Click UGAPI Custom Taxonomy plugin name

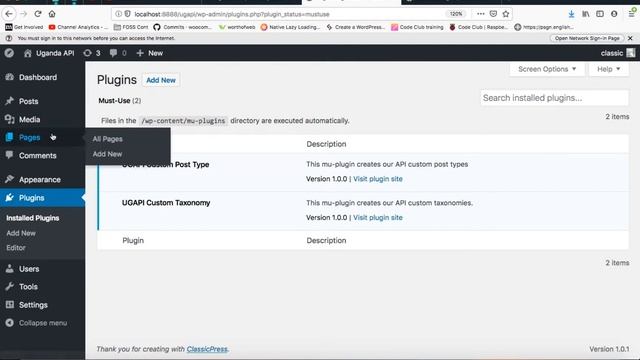click(x=166, y=203)
